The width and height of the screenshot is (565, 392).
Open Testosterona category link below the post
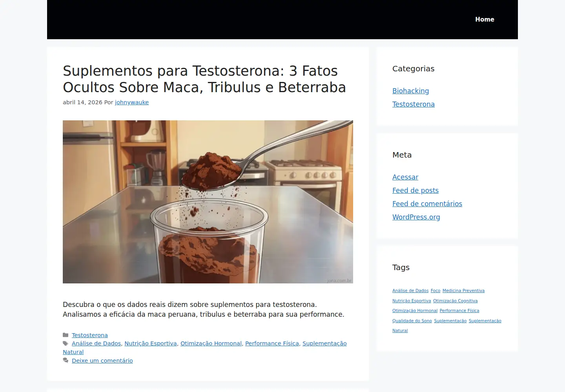coord(89,335)
